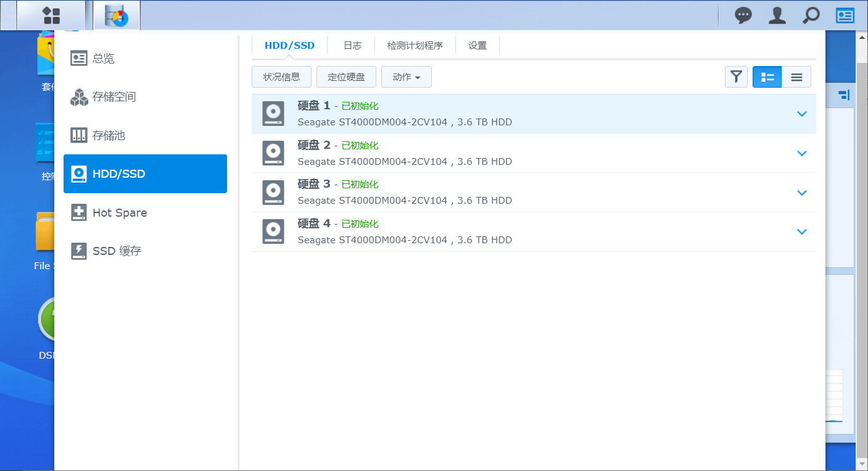The height and width of the screenshot is (471, 868).
Task: Switch to the 设置 tab
Action: coord(477,45)
